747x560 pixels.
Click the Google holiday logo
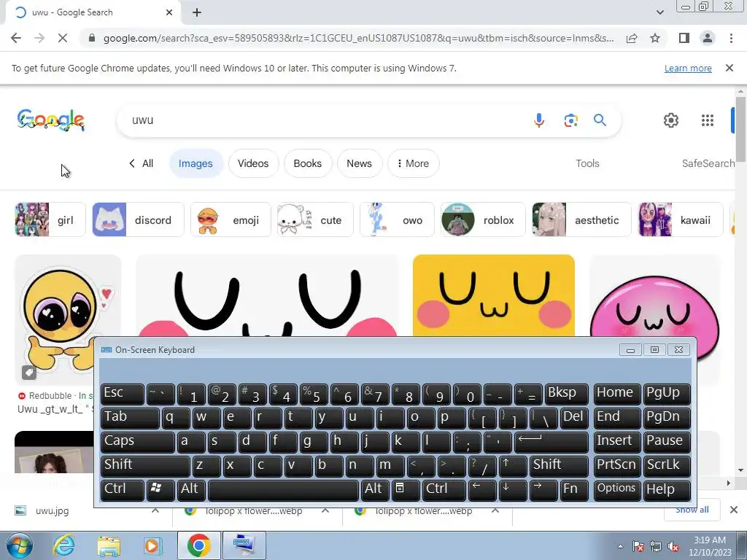pyautogui.click(x=51, y=120)
